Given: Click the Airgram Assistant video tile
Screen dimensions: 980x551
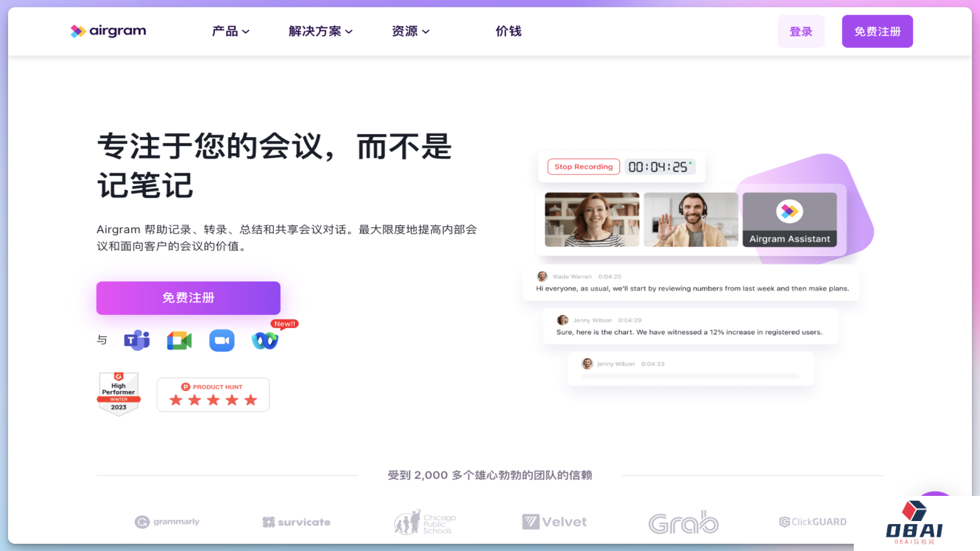Looking at the screenshot, I should tap(790, 220).
